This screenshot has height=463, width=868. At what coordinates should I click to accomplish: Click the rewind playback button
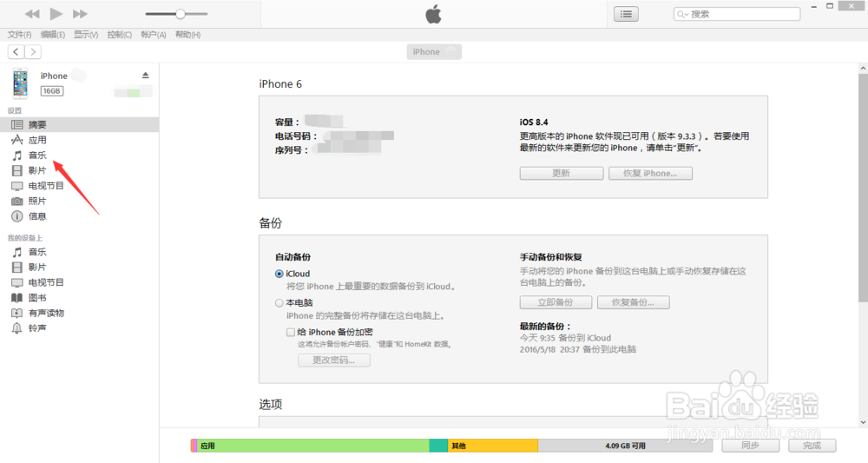(x=32, y=14)
